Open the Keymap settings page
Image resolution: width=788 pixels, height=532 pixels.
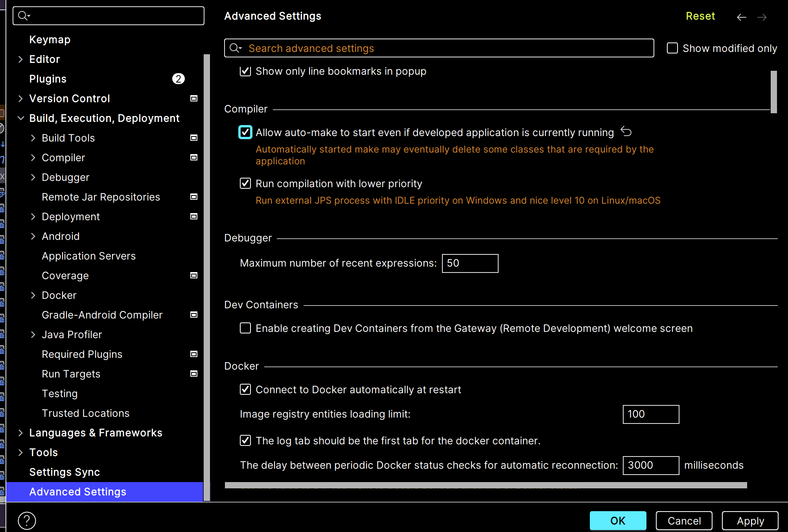click(50, 40)
